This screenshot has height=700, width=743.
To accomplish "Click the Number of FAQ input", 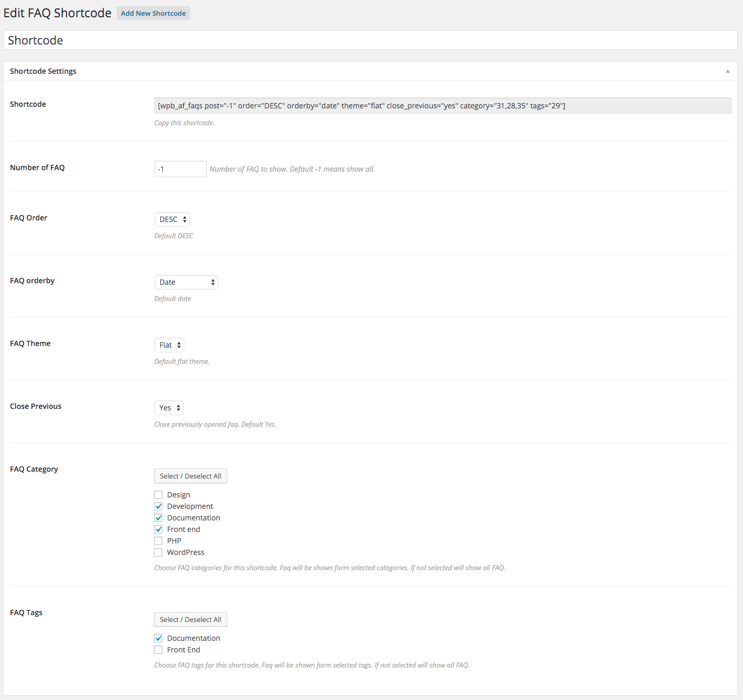I will point(180,169).
